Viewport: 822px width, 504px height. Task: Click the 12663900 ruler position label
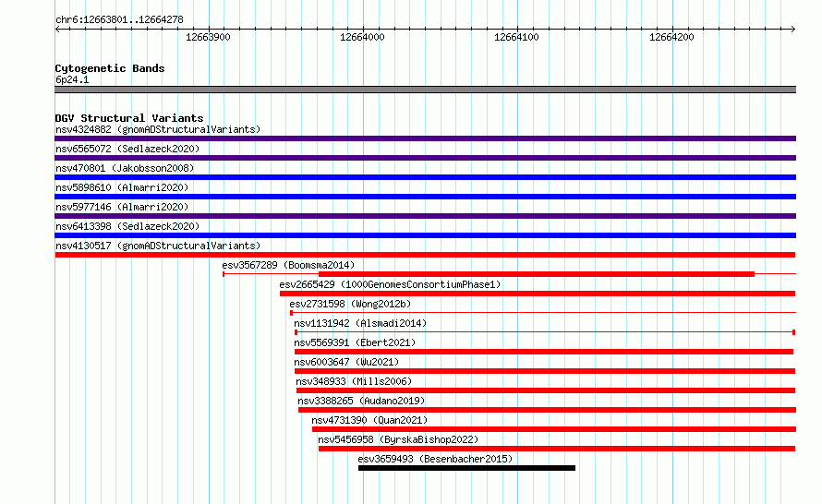pyautogui.click(x=208, y=37)
